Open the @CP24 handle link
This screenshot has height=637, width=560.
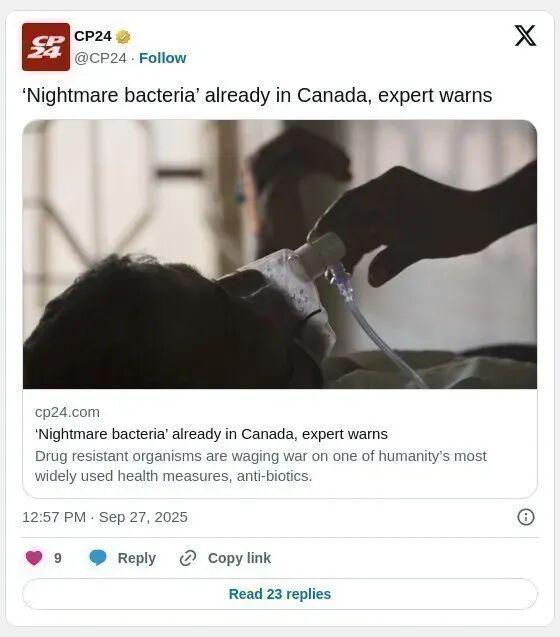100,58
